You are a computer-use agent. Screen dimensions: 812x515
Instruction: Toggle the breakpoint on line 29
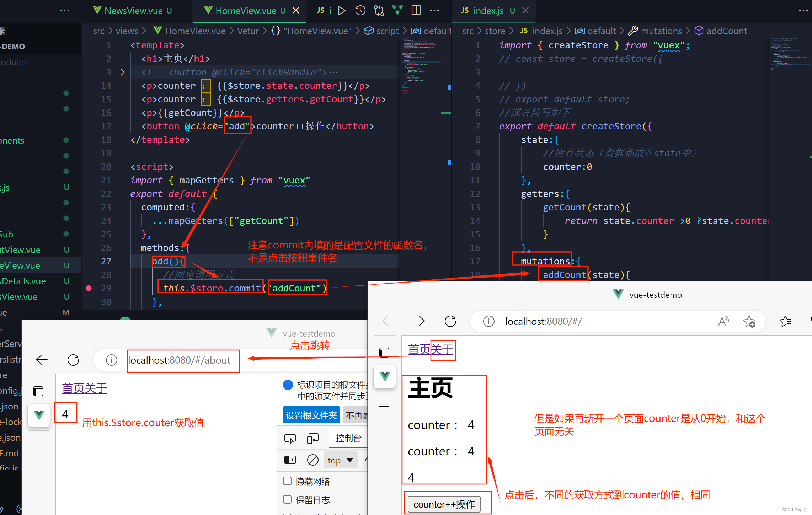point(89,288)
